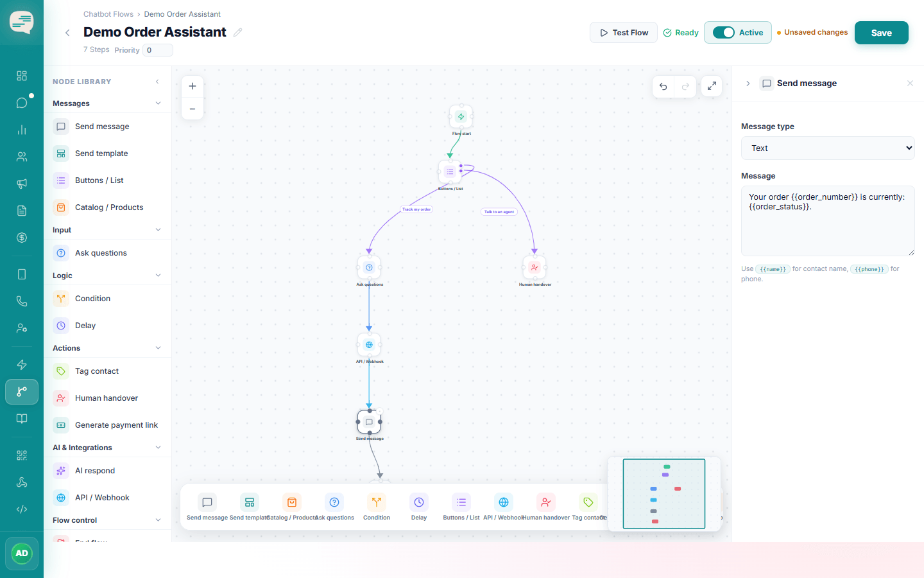The image size is (924, 578).
Task: Go to Chatbot Flows breadcrumb
Action: click(108, 14)
